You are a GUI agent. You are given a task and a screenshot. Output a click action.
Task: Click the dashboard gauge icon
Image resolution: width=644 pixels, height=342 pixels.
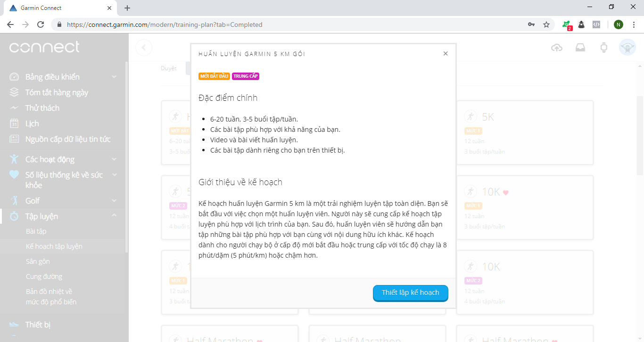click(x=15, y=77)
